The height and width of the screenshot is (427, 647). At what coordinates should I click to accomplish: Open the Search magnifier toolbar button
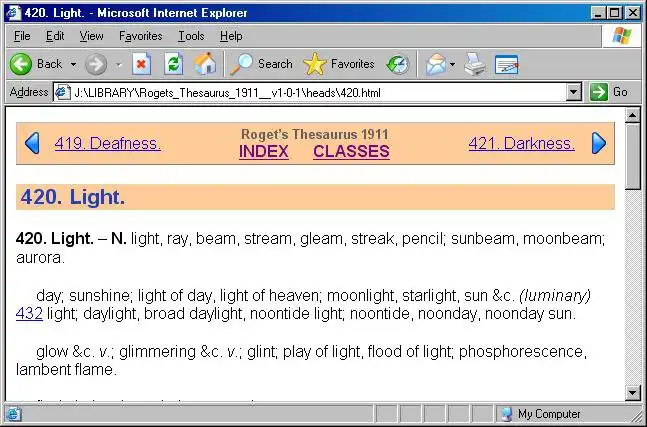(262, 64)
